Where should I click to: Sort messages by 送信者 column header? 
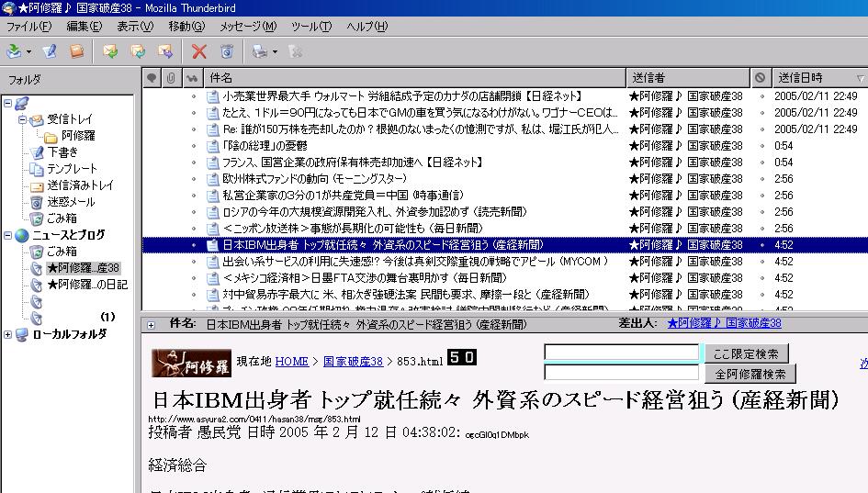point(688,78)
